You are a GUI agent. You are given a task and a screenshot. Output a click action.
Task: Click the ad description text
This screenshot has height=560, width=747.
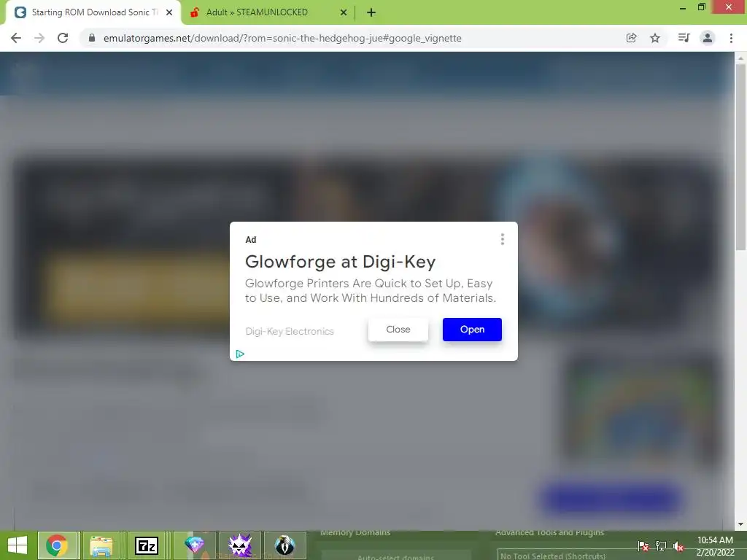pyautogui.click(x=371, y=290)
